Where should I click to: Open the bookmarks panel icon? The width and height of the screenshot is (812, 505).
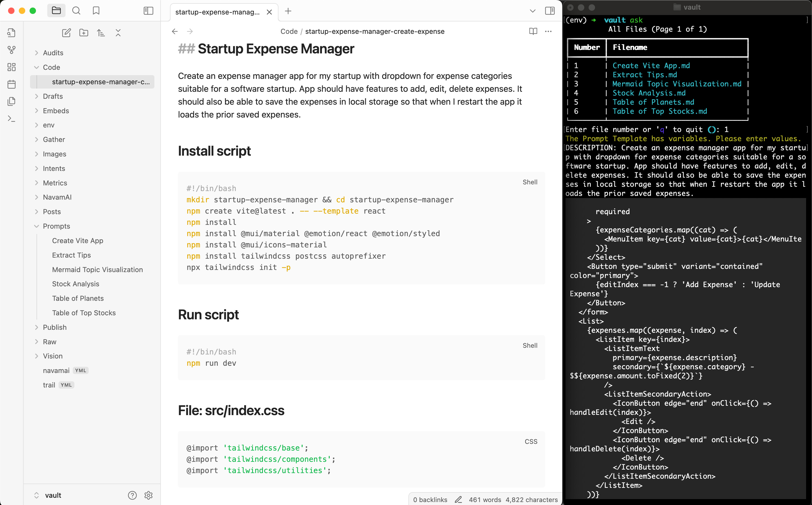(96, 11)
